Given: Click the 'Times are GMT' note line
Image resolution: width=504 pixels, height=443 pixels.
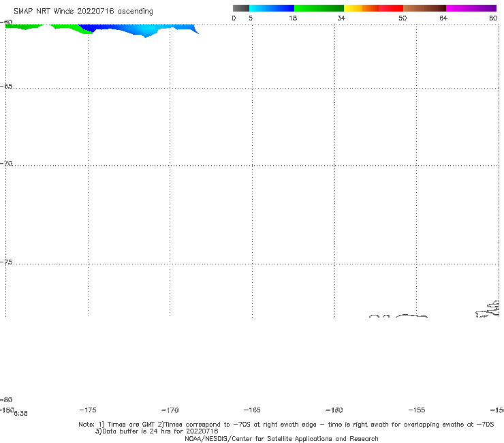Looking at the screenshot, I should pos(286,425).
